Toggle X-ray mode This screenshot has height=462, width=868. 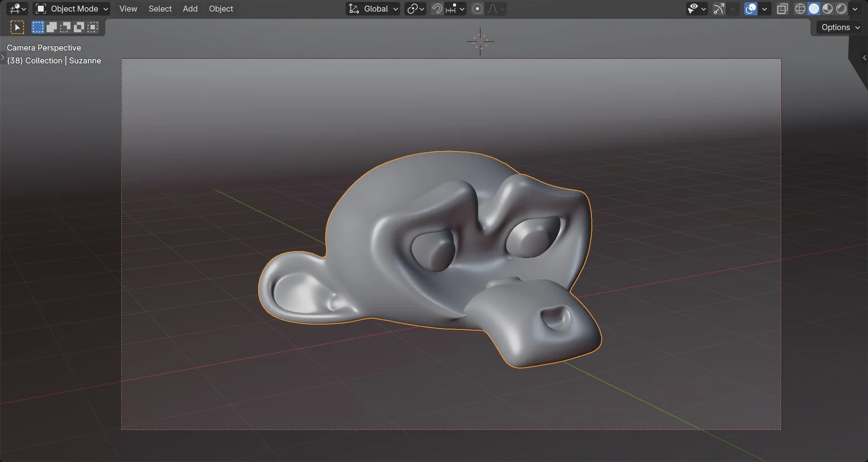782,9
